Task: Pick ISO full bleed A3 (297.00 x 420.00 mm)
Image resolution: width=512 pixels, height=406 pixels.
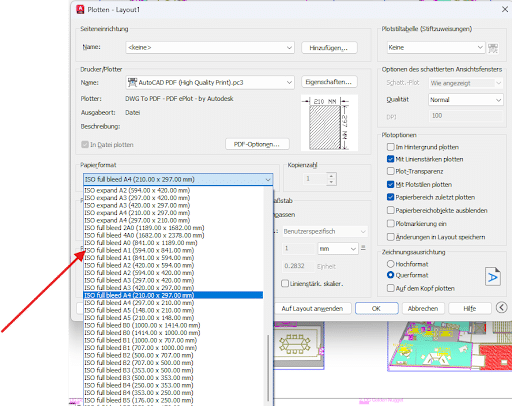Action: tap(173, 280)
